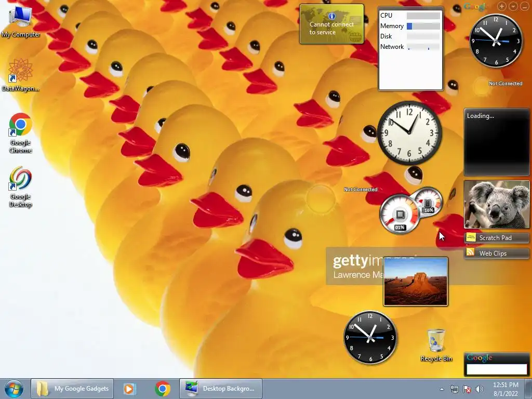The image size is (532, 399).
Task: Open the sidebar options menu arrow
Action: tap(513, 6)
